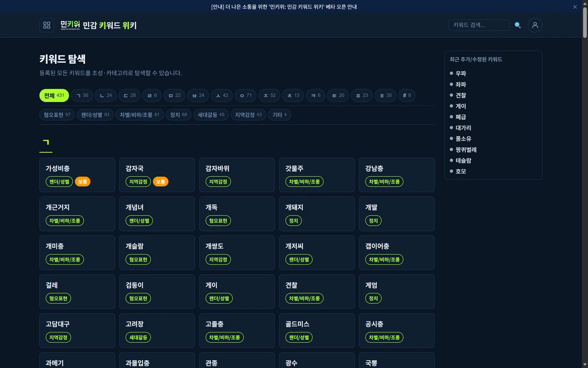The height and width of the screenshot is (368, 588).
Task: Filter by initial consonant ㅇ 71
Action: pos(246,95)
